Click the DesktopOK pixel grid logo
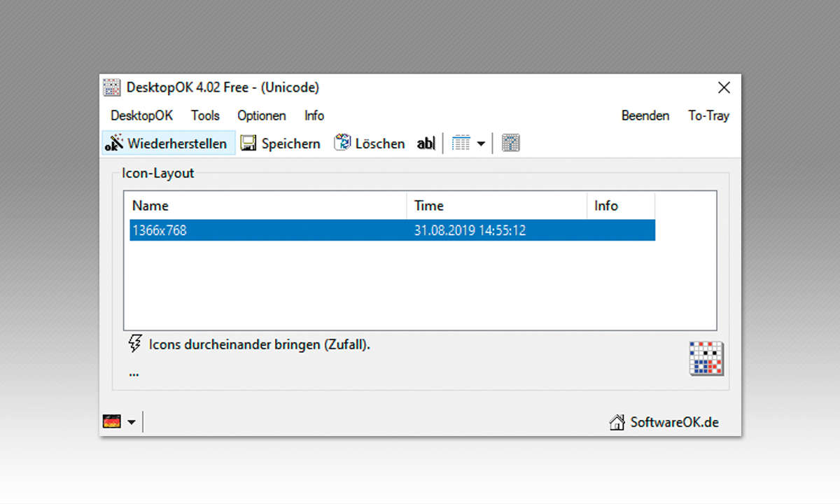Viewport: 840px width, 504px height. click(706, 358)
